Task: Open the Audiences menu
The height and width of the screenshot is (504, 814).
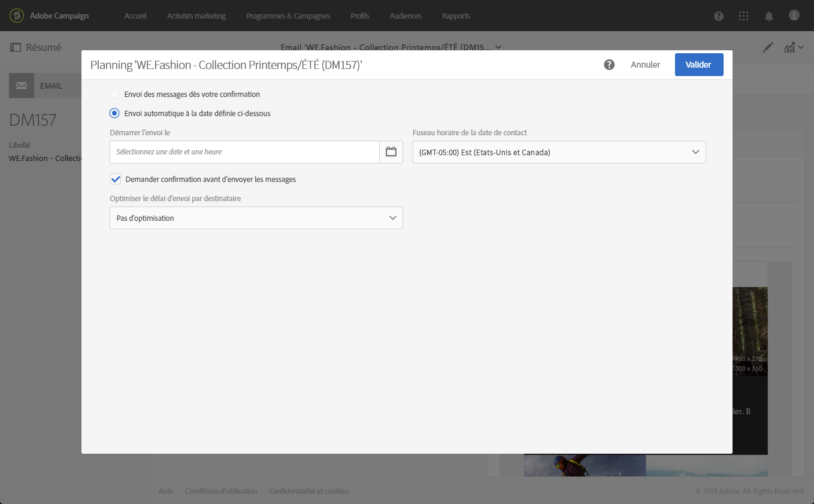Action: (x=406, y=16)
